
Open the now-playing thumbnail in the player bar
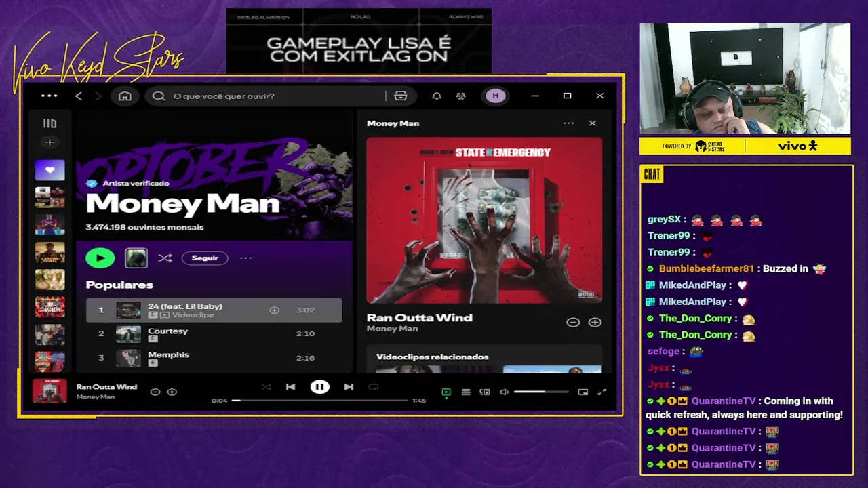pos(50,391)
